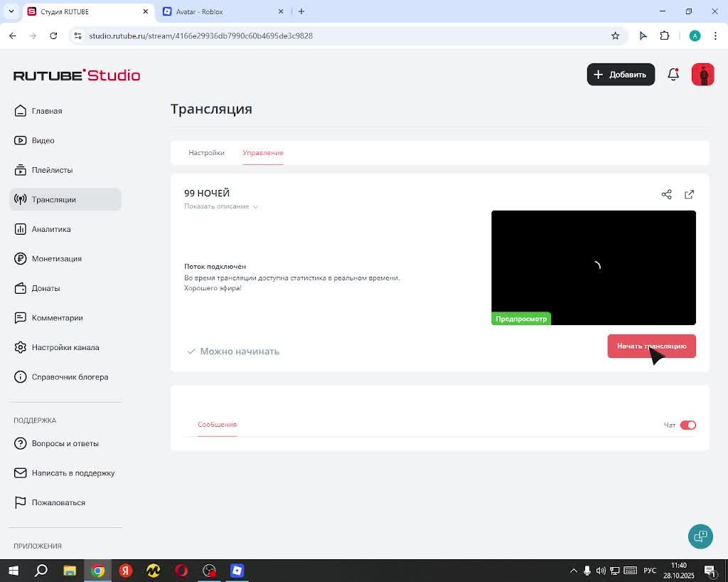Select the Трансляции broadcast icon

(20, 199)
